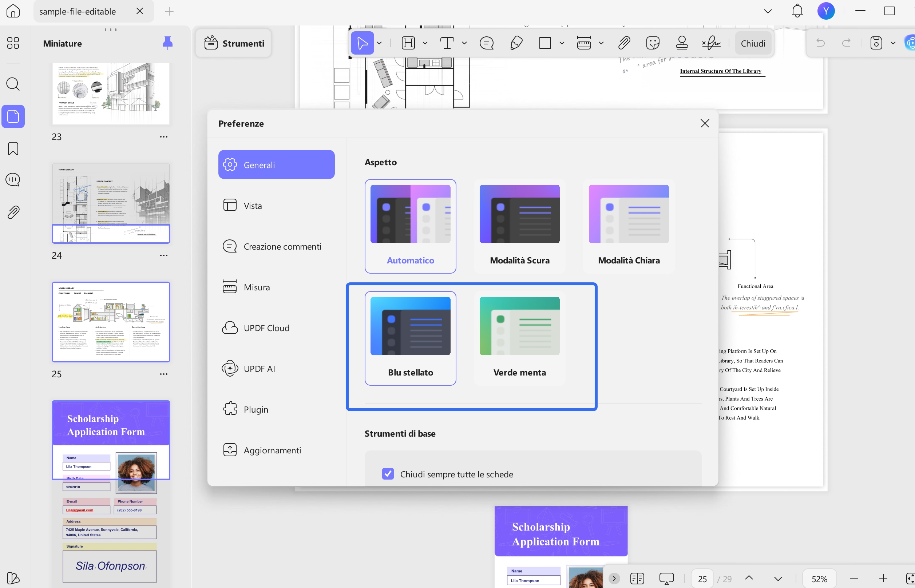The height and width of the screenshot is (588, 915).
Task: Zoom out with minus button
Action: 854,579
